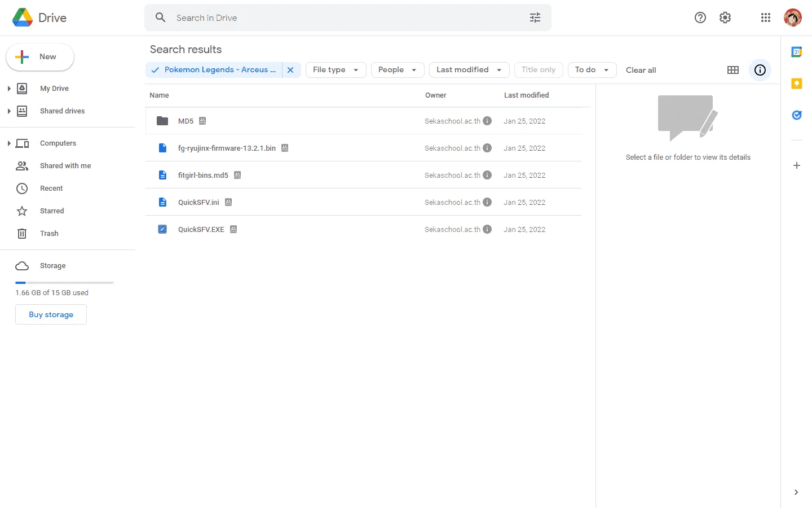Show owner info for MD5 row
Viewport: 812px width, 508px height.
click(487, 121)
